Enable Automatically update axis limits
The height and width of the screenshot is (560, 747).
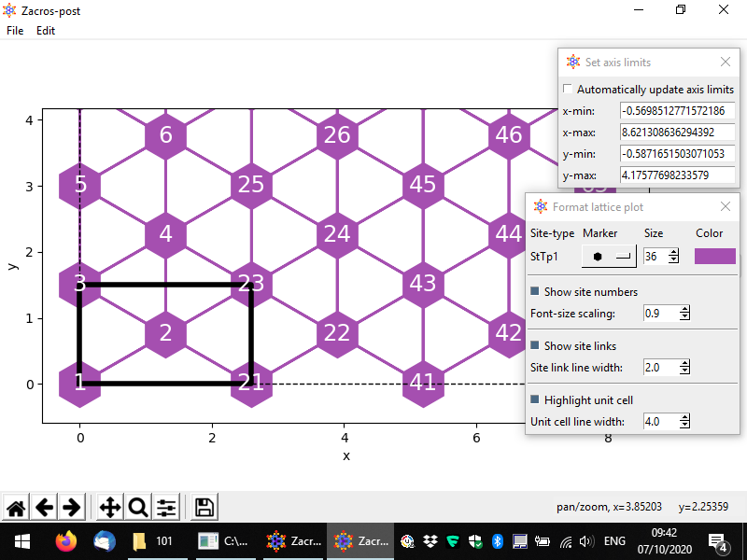point(568,90)
